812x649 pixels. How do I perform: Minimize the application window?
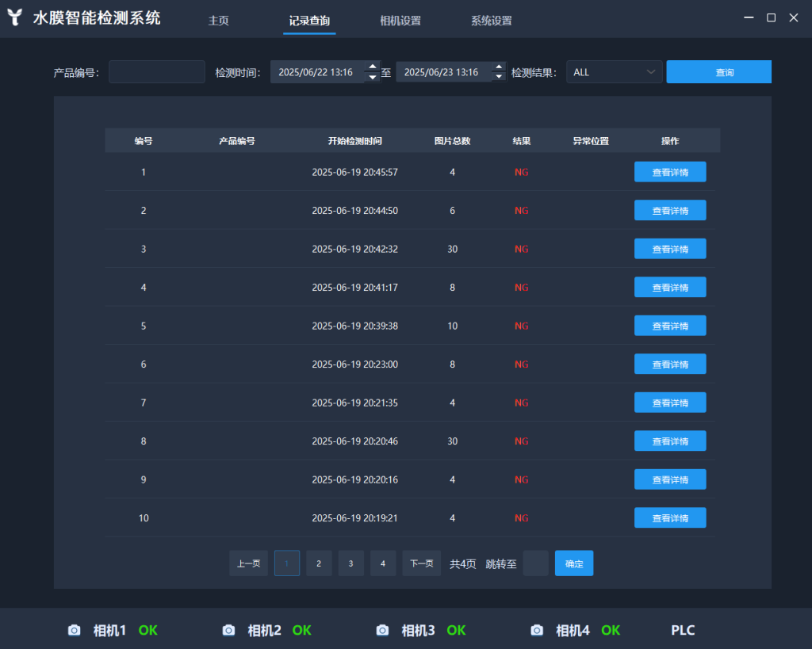[749, 17]
